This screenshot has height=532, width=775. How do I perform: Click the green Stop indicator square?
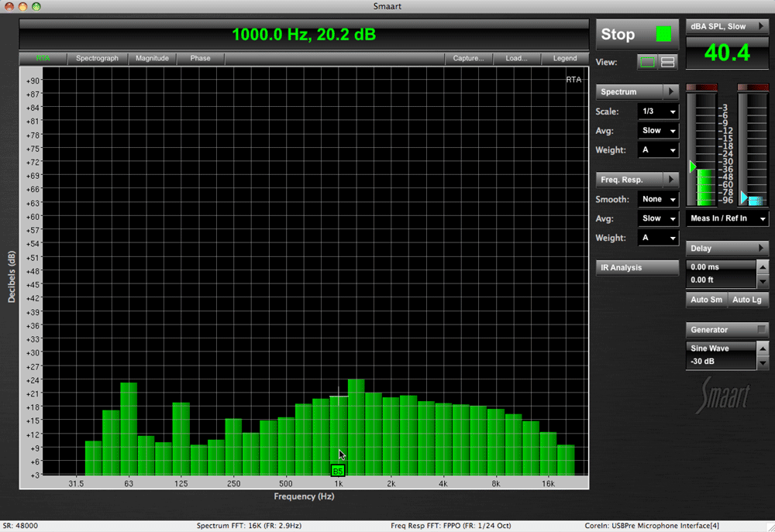tap(663, 34)
